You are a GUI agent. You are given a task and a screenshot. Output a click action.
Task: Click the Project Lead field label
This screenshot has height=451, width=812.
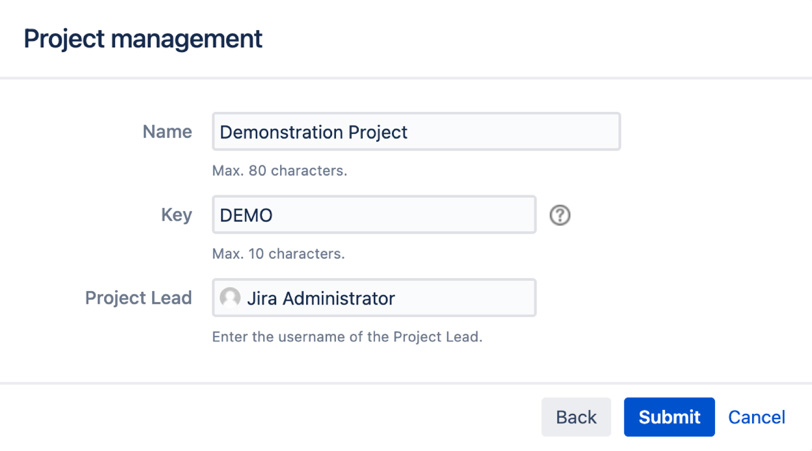[138, 298]
